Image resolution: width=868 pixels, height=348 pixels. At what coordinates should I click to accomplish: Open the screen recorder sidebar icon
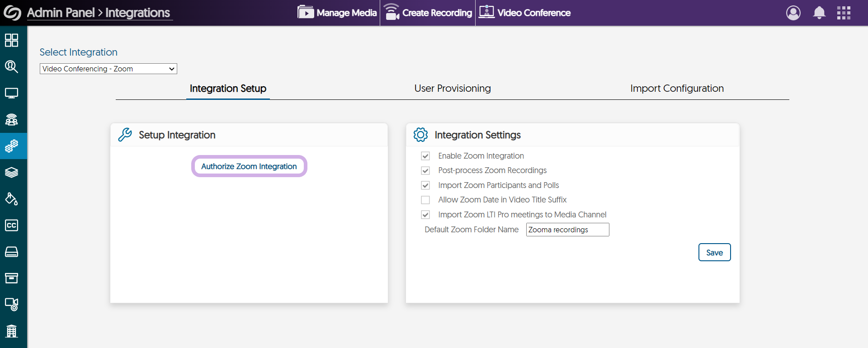(x=11, y=304)
